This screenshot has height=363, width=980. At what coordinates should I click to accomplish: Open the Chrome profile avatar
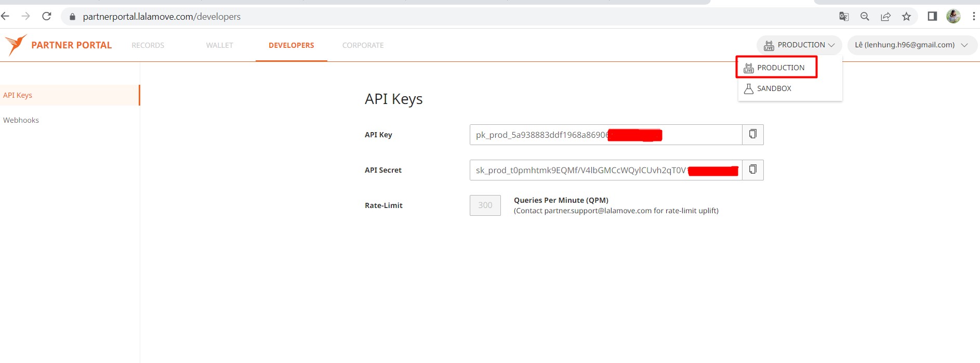coord(953,17)
